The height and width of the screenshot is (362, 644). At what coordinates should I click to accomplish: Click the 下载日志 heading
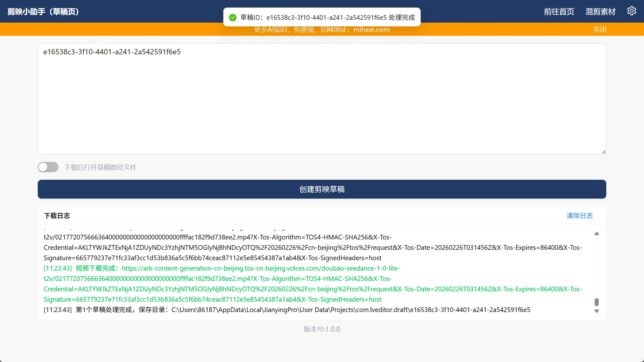(x=57, y=216)
